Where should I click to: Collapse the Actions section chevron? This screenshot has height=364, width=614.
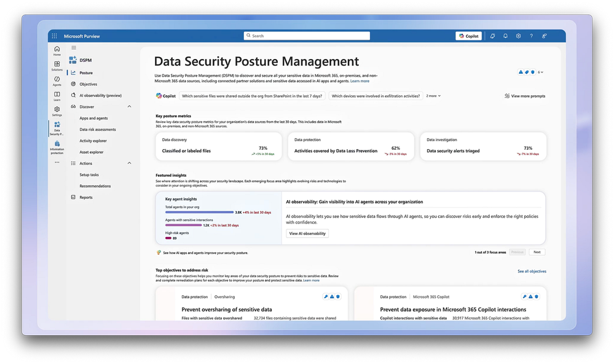point(129,163)
